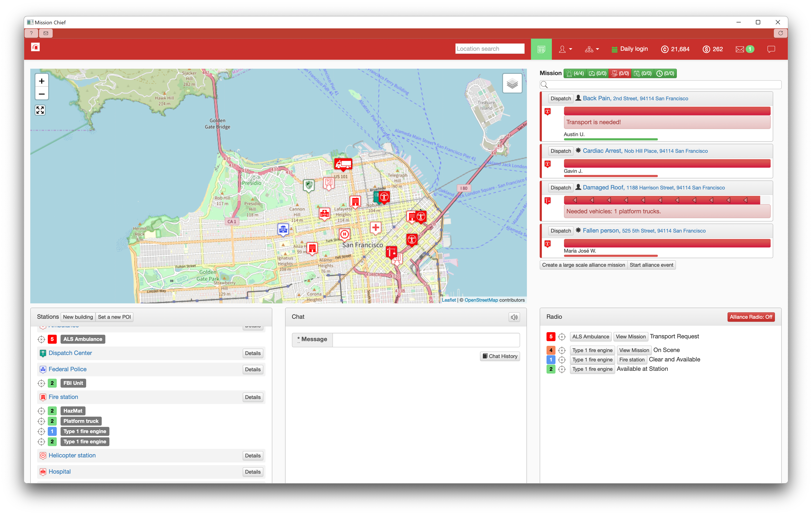Toggle the red alliance missions (0/0) filter
This screenshot has height=515, width=812.
pos(620,74)
